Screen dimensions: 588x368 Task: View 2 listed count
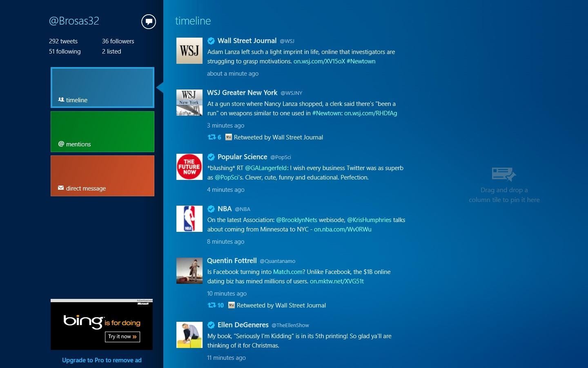(111, 52)
